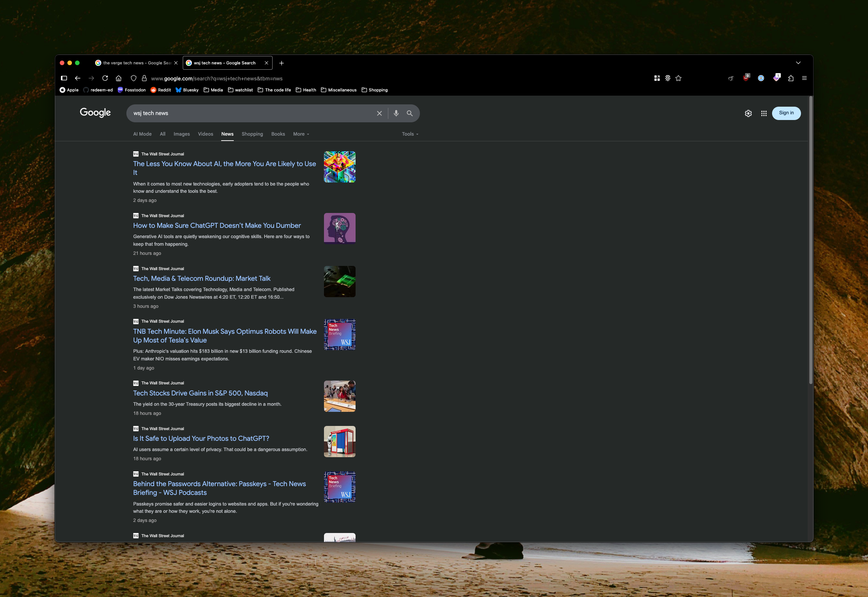The width and height of the screenshot is (868, 597).
Task: Click the Sign in button
Action: tap(786, 113)
